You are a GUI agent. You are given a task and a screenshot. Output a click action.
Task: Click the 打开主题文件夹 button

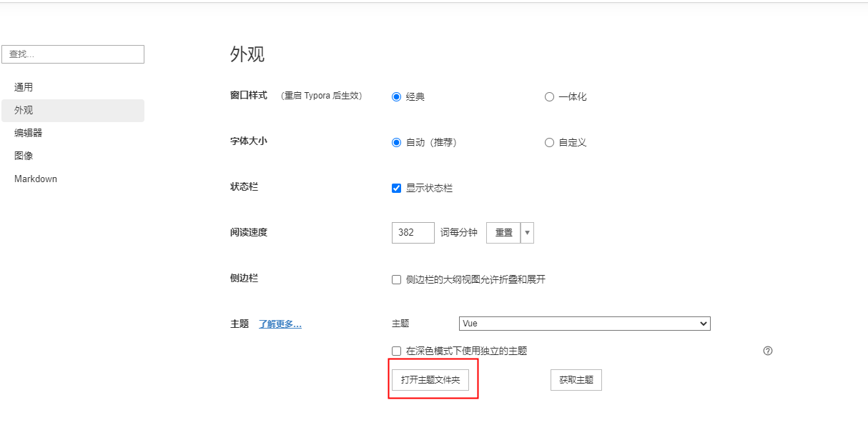click(x=430, y=380)
